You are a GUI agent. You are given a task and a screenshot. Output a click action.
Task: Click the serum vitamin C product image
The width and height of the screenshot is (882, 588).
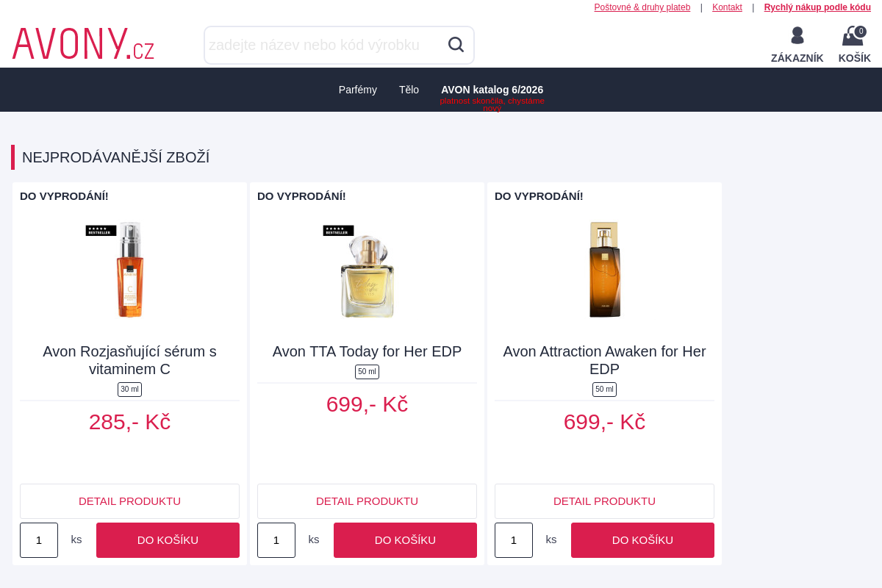click(129, 270)
